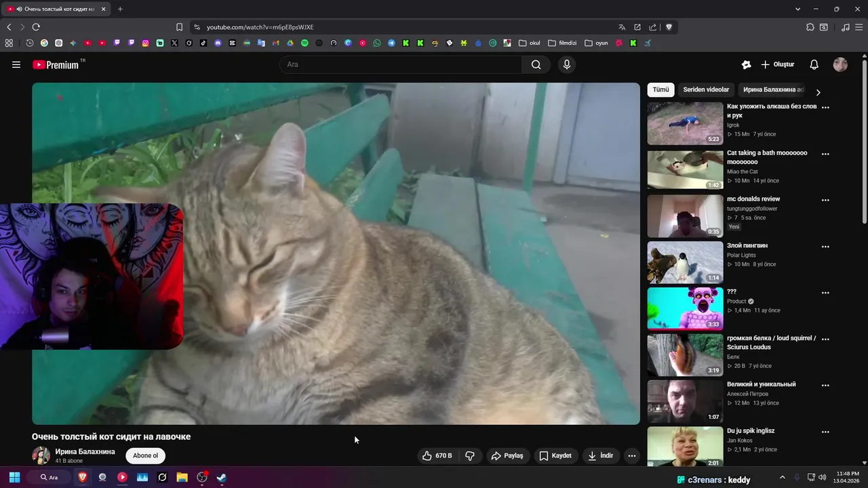This screenshot has height=488, width=868.
Task: Open the TikTok bookmark
Action: click(x=203, y=43)
